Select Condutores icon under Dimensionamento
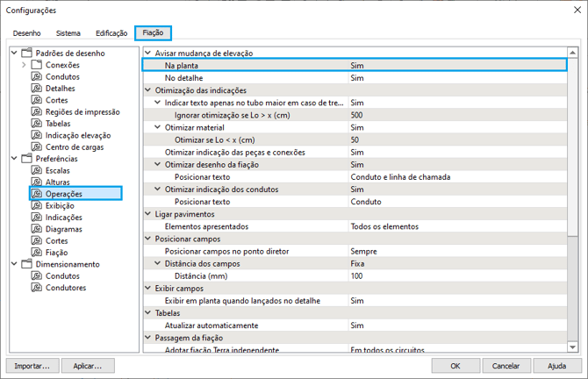588x379 pixels. click(x=37, y=287)
